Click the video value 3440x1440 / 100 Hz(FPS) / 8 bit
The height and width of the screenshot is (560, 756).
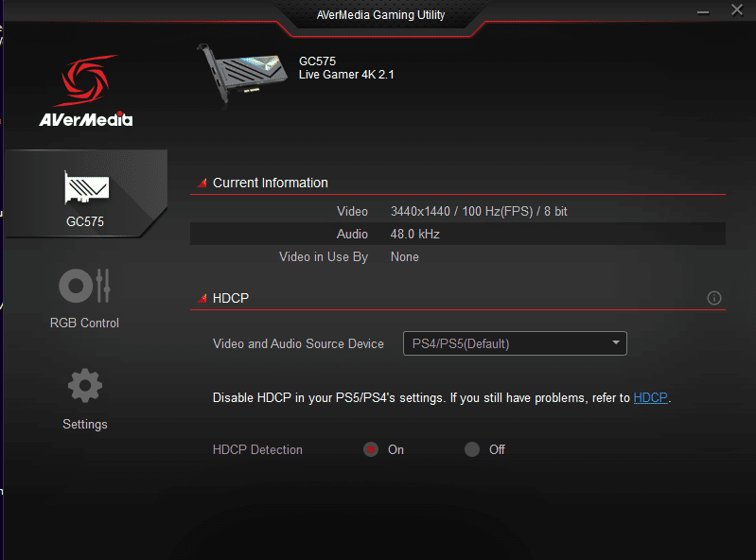(479, 211)
